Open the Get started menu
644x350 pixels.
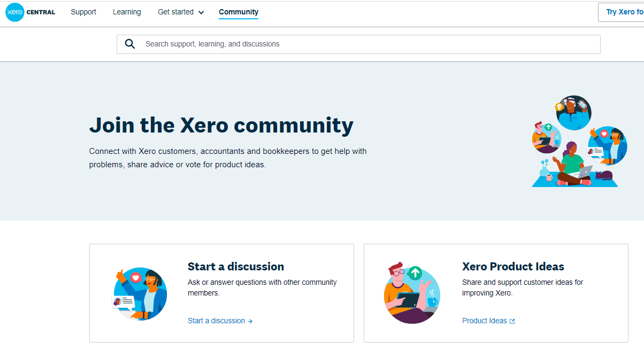(176, 12)
